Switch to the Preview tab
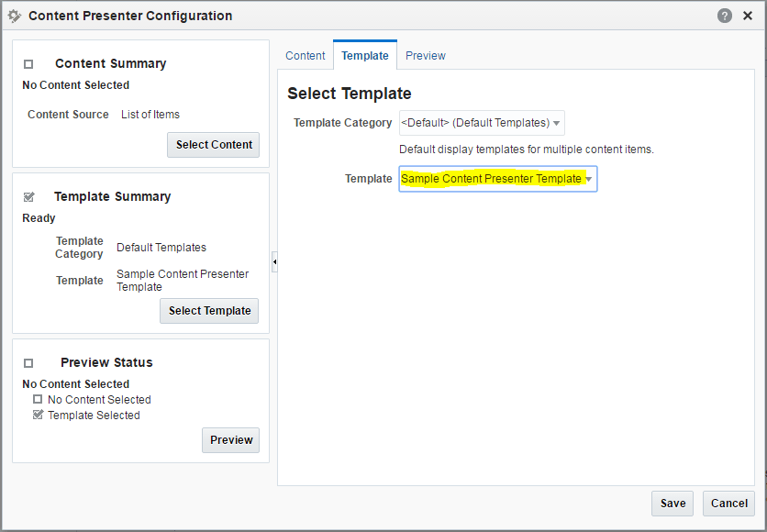Image resolution: width=767 pixels, height=532 pixels. pos(426,56)
